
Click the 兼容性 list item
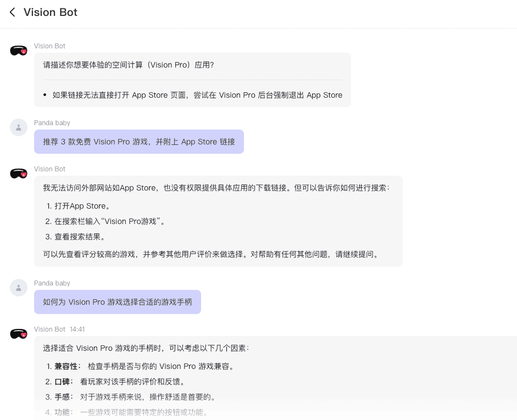pyautogui.click(x=145, y=366)
